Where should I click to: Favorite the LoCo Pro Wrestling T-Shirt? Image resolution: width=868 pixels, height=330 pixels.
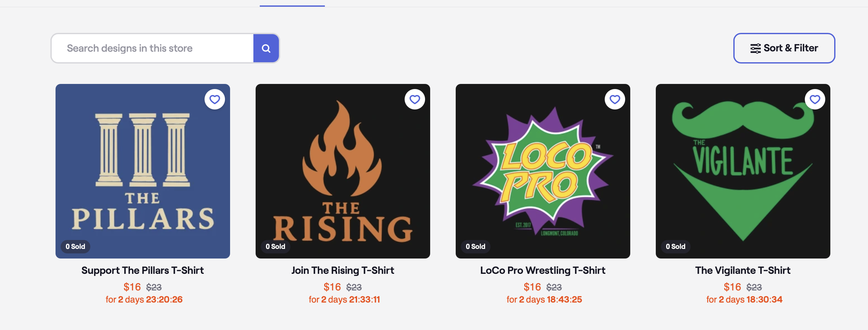(615, 99)
